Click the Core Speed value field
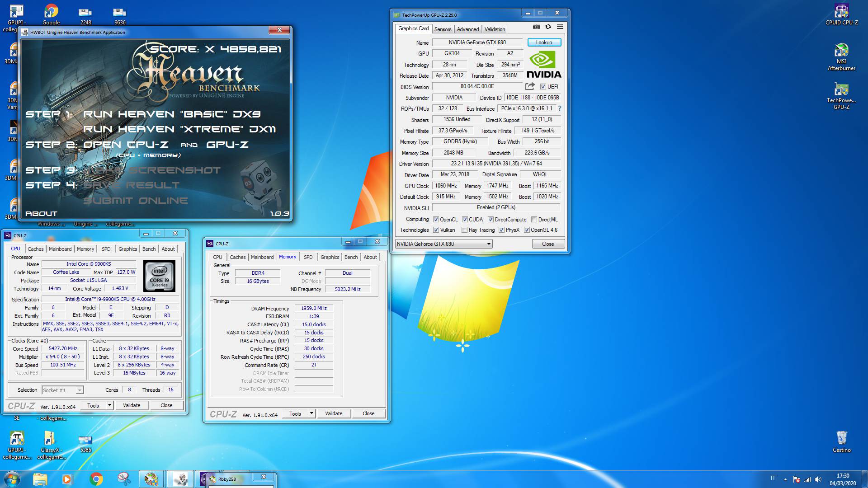868x488 pixels. pyautogui.click(x=63, y=349)
